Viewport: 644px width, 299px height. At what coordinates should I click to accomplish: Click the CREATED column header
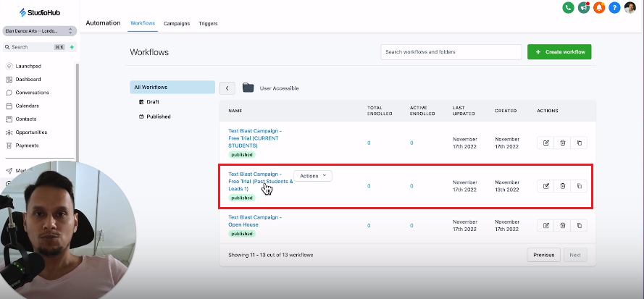(x=506, y=111)
